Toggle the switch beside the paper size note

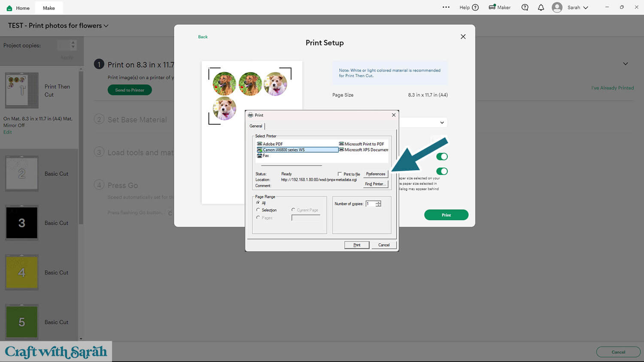click(x=442, y=171)
